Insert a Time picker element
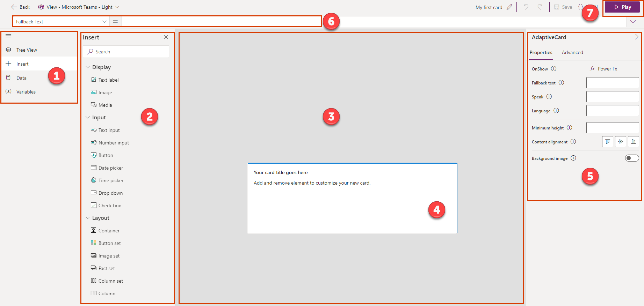The width and height of the screenshot is (644, 306). [x=107, y=180]
